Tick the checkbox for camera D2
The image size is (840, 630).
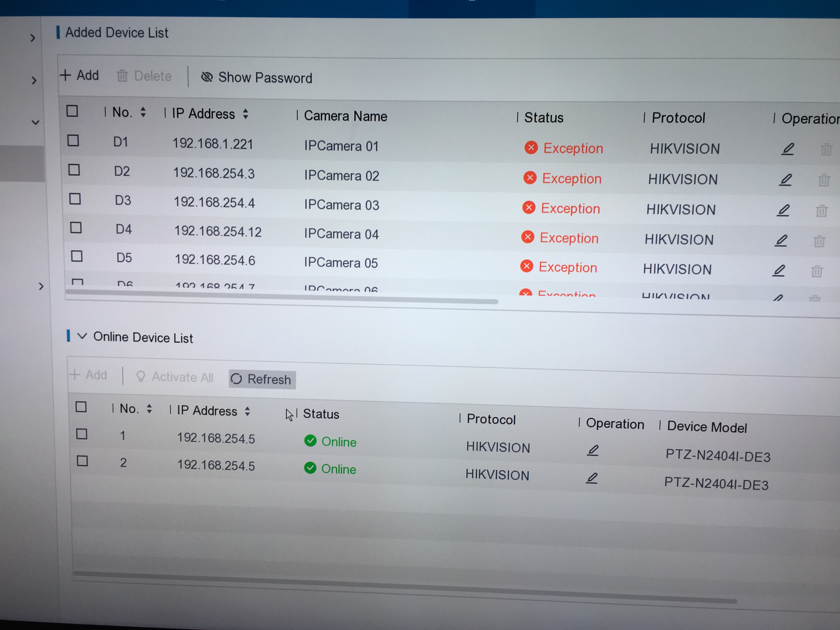point(74,170)
